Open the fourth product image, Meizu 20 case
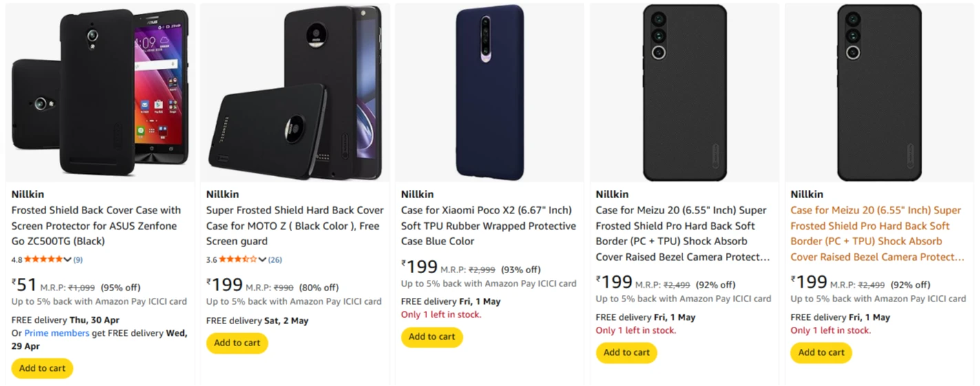 click(x=684, y=93)
